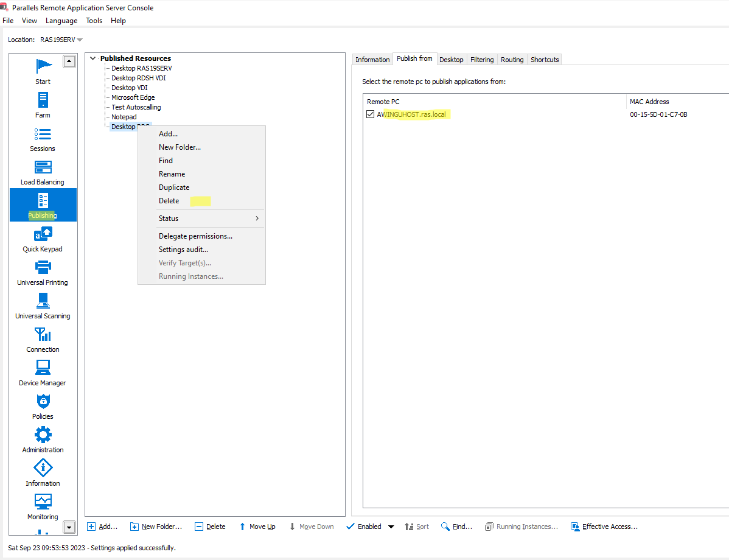Expand the Status submenu arrow
The width and height of the screenshot is (729, 560).
[257, 219]
